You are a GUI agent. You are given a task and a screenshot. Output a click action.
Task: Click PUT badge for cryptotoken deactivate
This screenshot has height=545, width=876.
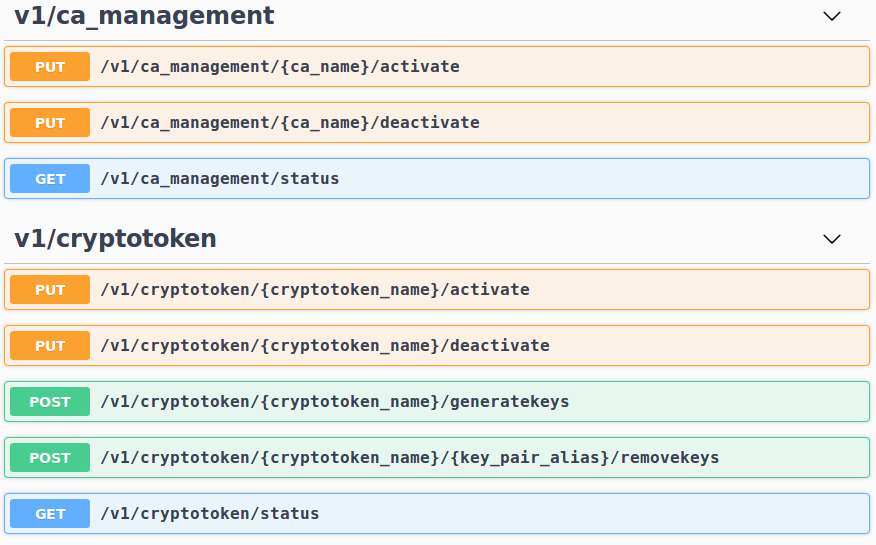click(x=50, y=346)
